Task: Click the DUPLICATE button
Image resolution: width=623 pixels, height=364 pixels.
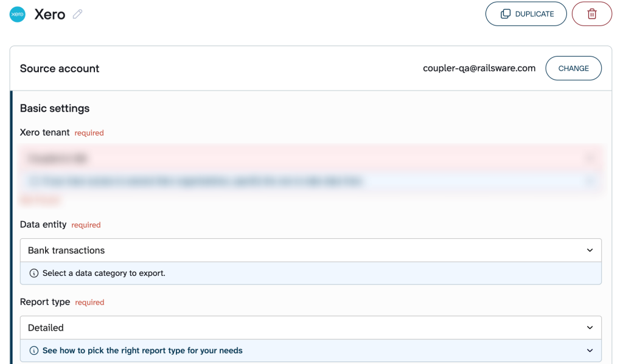Action: tap(526, 13)
